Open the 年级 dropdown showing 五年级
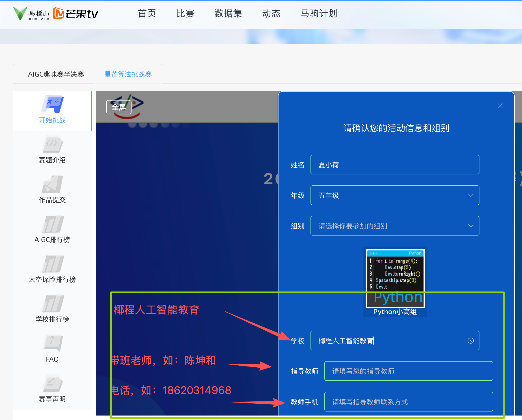Screen dimensions: 522x420 395,195
